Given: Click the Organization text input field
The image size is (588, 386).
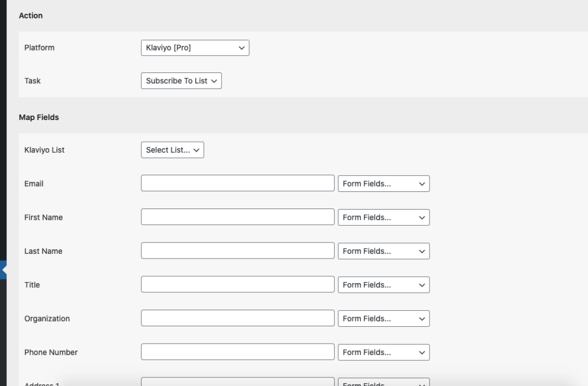Looking at the screenshot, I should tap(238, 318).
